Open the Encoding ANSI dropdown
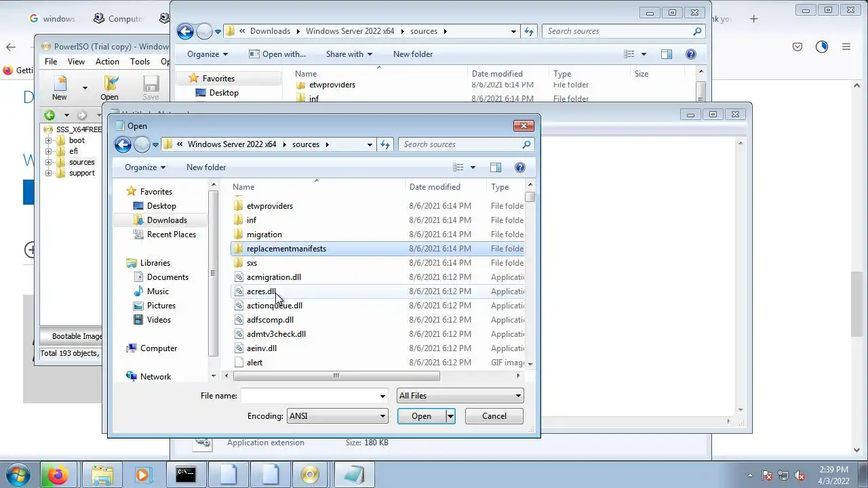Screen dimensions: 868x488 [382, 416]
